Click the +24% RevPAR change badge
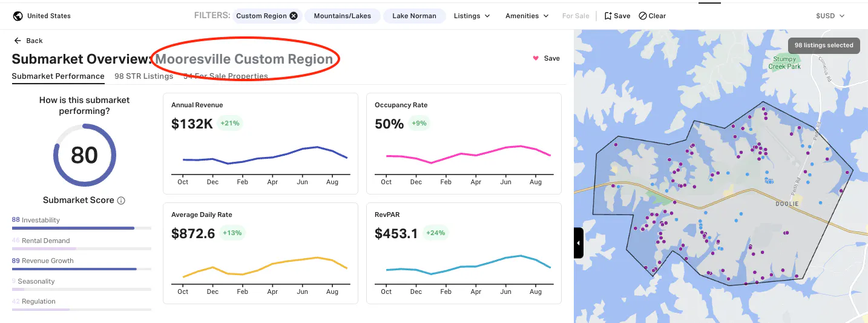 (435, 233)
